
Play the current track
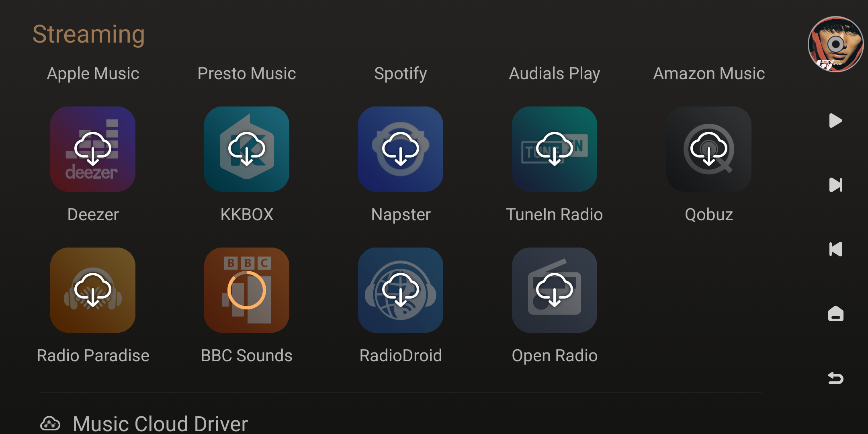pos(836,121)
